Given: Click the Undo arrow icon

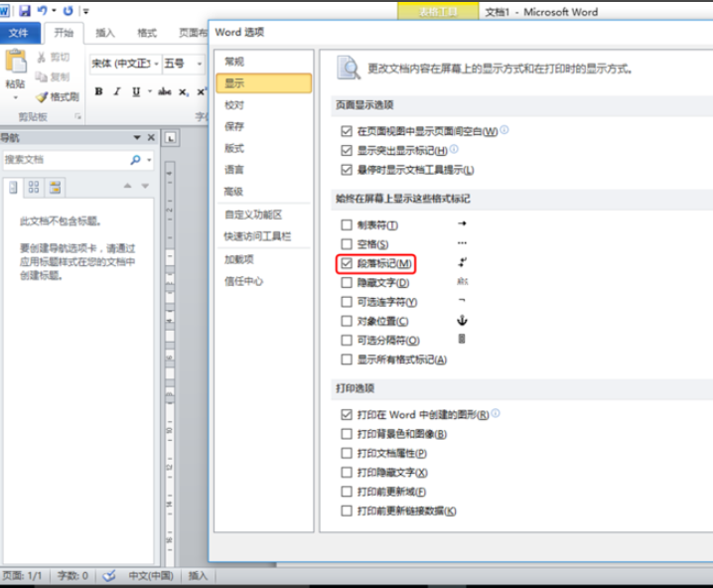Looking at the screenshot, I should 42,10.
